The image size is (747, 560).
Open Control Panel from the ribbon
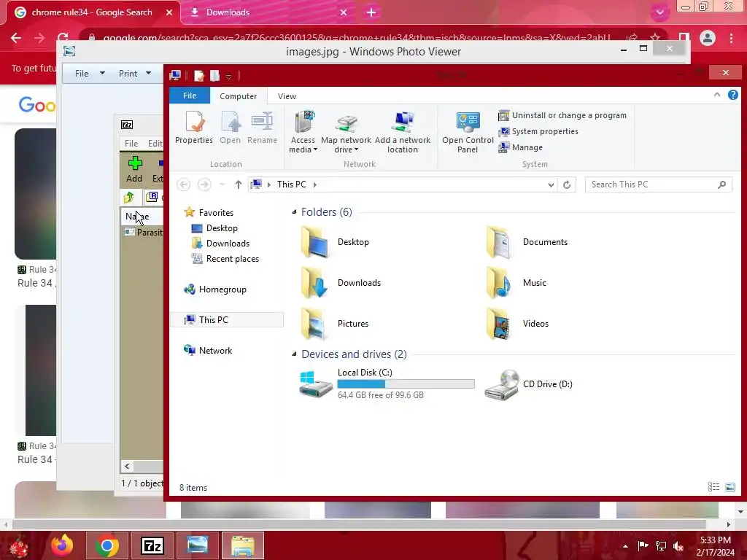click(468, 132)
